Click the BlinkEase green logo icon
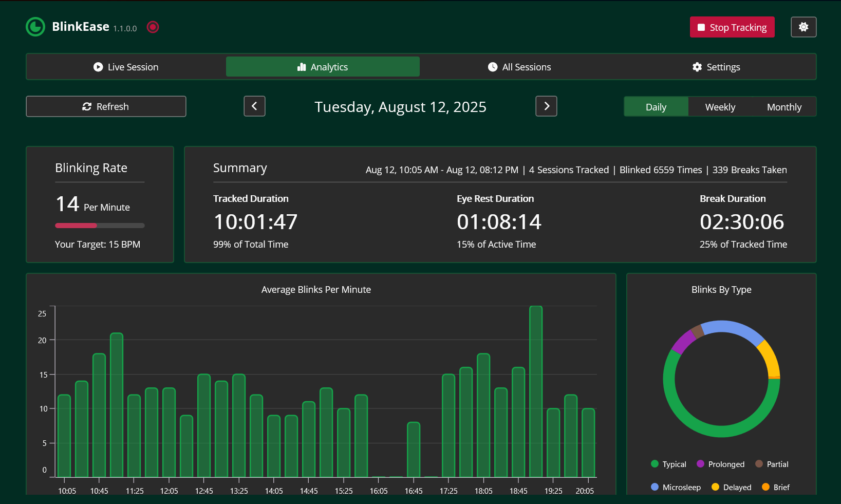841x504 pixels. (35, 27)
